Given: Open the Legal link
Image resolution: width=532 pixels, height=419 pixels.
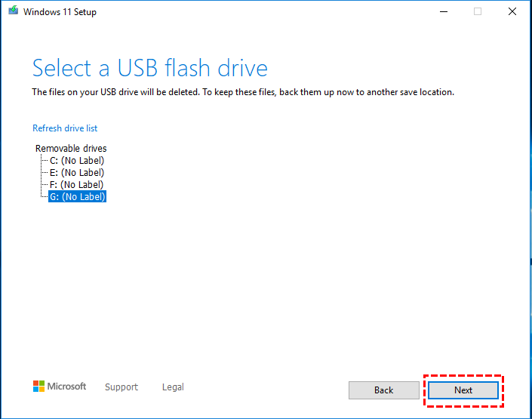Looking at the screenshot, I should 173,387.
